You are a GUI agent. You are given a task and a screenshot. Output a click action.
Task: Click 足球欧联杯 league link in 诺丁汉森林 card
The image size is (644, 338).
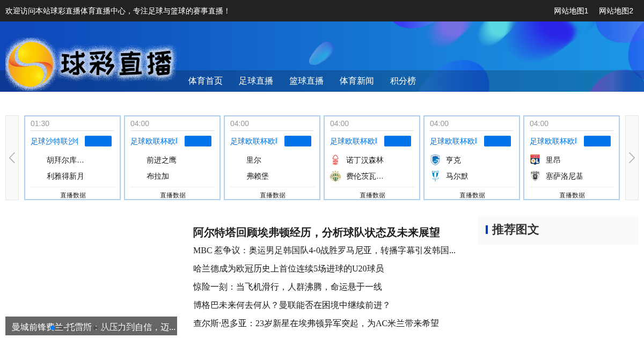tap(354, 141)
